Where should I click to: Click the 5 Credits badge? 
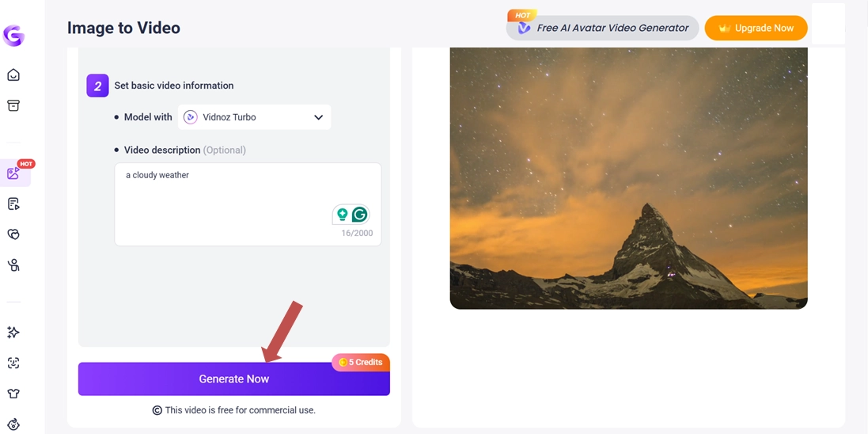coord(361,362)
